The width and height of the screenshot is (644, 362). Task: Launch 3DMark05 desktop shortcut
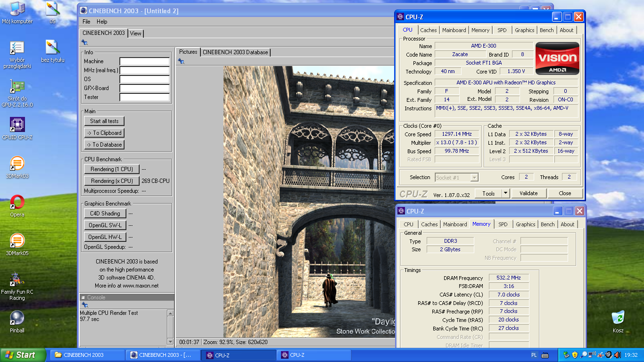click(x=17, y=244)
